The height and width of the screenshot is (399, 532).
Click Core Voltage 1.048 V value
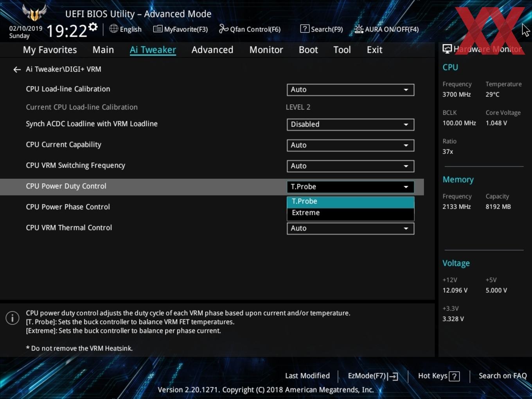[x=496, y=123]
